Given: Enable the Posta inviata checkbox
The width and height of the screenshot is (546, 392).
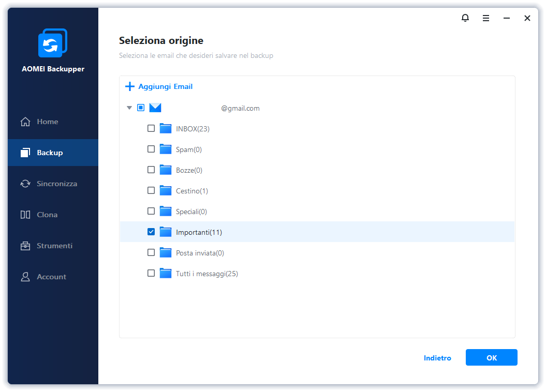Looking at the screenshot, I should pos(151,253).
